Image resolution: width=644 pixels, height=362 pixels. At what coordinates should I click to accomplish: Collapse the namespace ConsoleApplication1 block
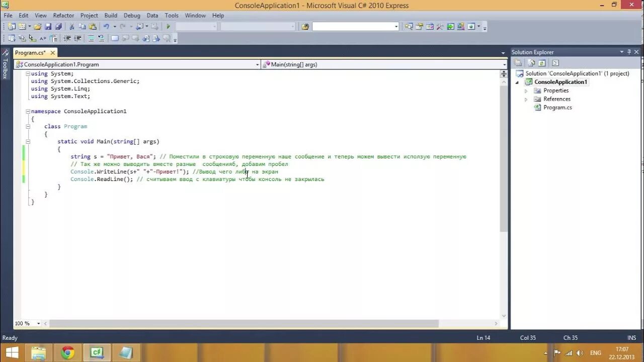pyautogui.click(x=28, y=111)
